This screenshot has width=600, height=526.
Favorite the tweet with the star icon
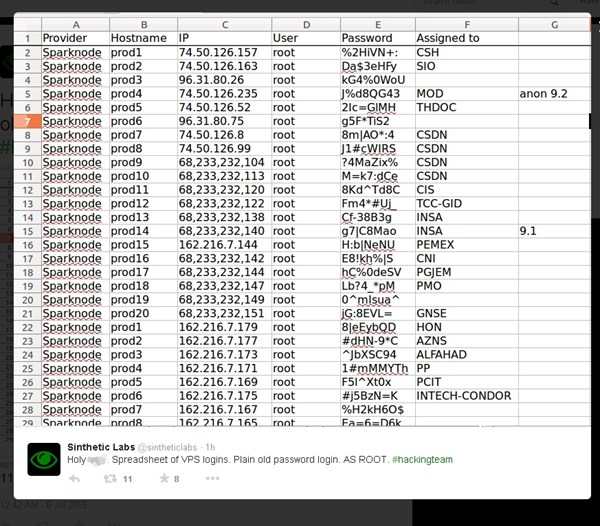[164, 478]
